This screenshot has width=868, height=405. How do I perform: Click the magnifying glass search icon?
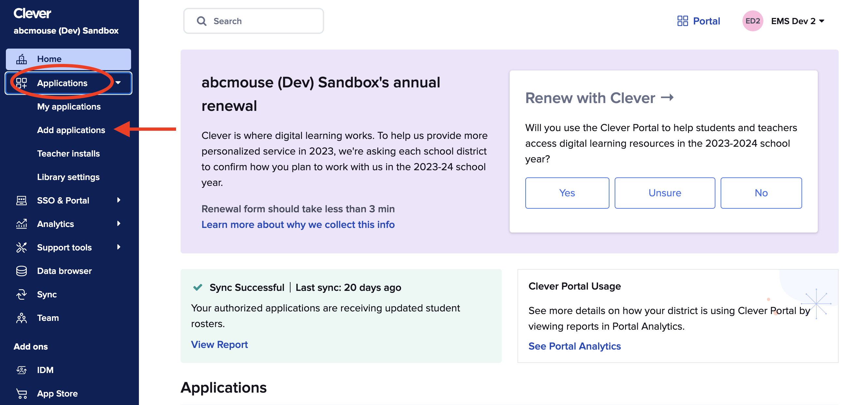pos(202,21)
